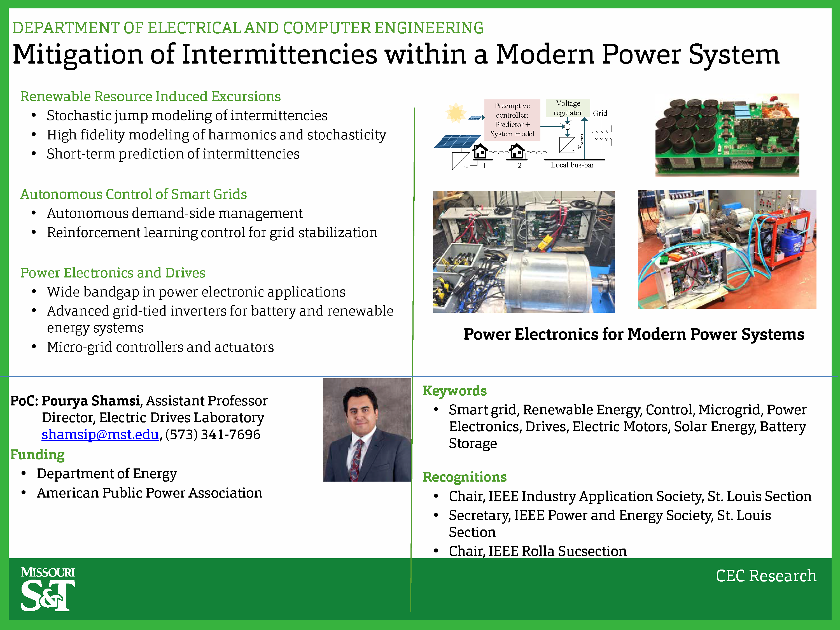Select the 'Keywords' heading

click(454, 391)
